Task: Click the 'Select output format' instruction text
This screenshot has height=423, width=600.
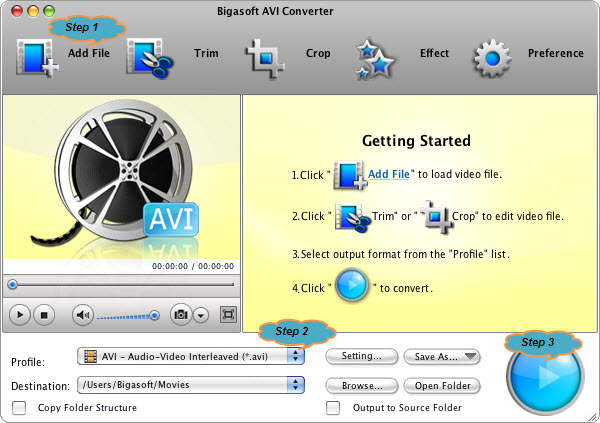Action: (x=401, y=254)
